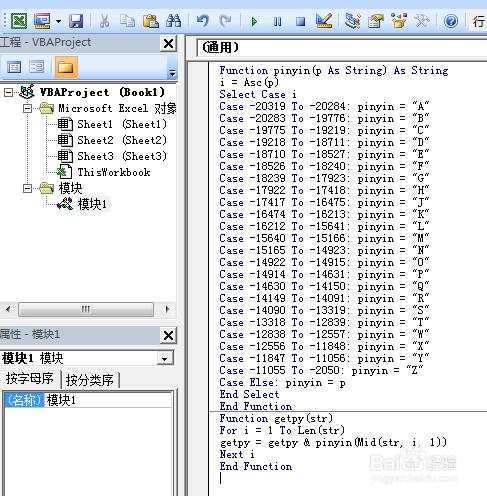The width and height of the screenshot is (487, 496).
Task: Switch to Microsoft Excel view icon
Action: 19,21
